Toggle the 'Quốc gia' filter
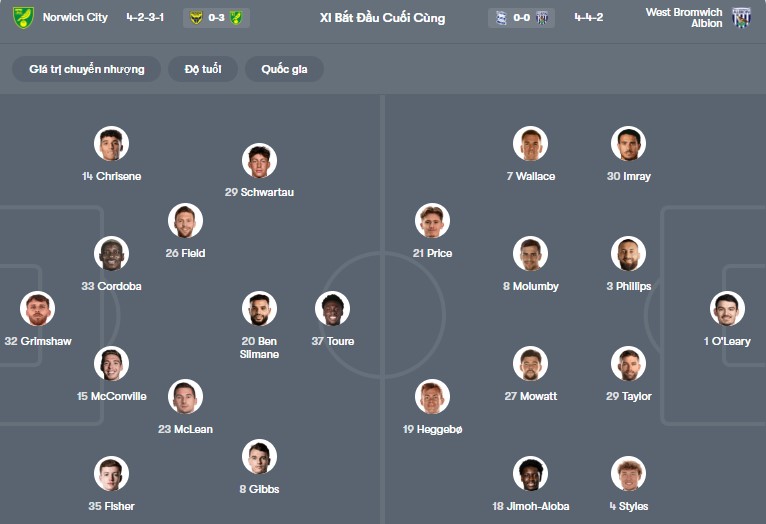 284,69
